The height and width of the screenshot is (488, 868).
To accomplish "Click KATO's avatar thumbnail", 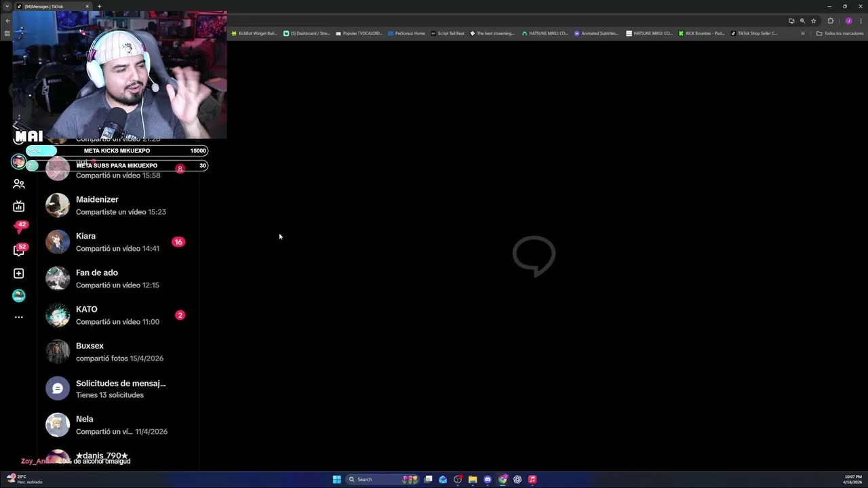I will coord(58,315).
